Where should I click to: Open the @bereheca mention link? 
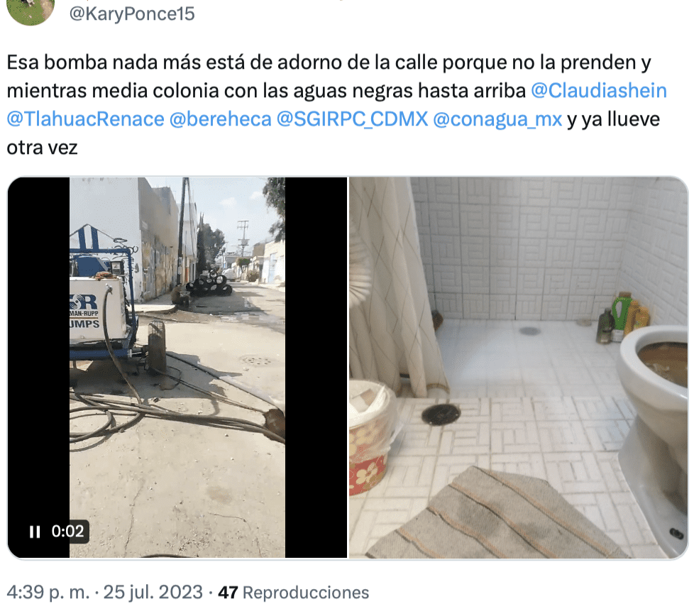(x=221, y=119)
